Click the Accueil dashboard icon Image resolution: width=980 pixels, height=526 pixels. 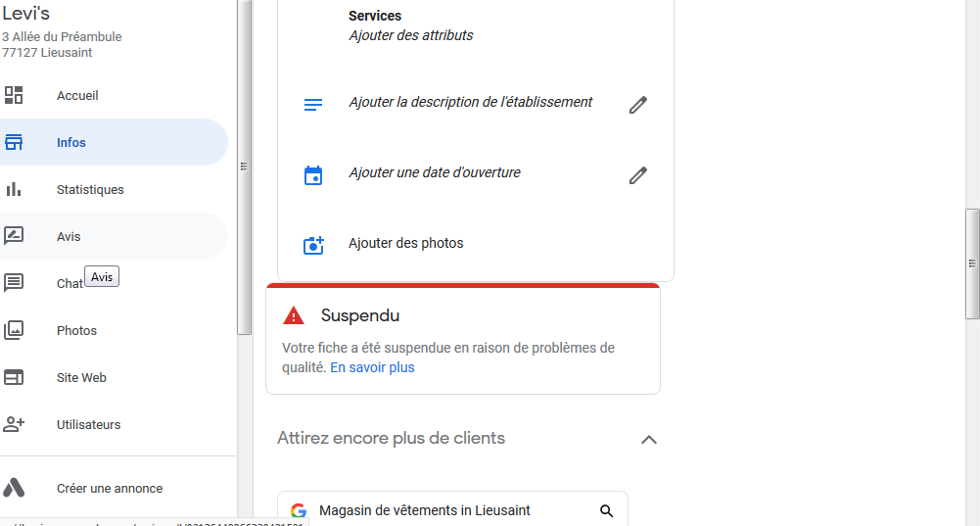click(x=14, y=95)
